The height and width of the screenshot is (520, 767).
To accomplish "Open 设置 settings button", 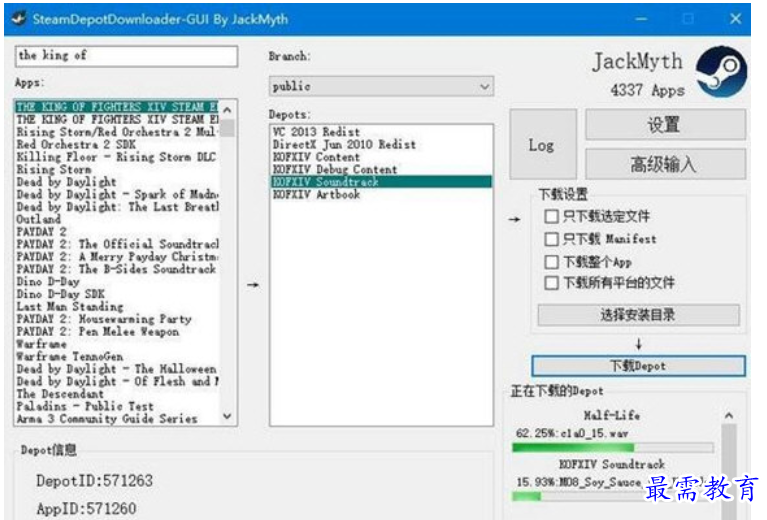I will click(665, 125).
